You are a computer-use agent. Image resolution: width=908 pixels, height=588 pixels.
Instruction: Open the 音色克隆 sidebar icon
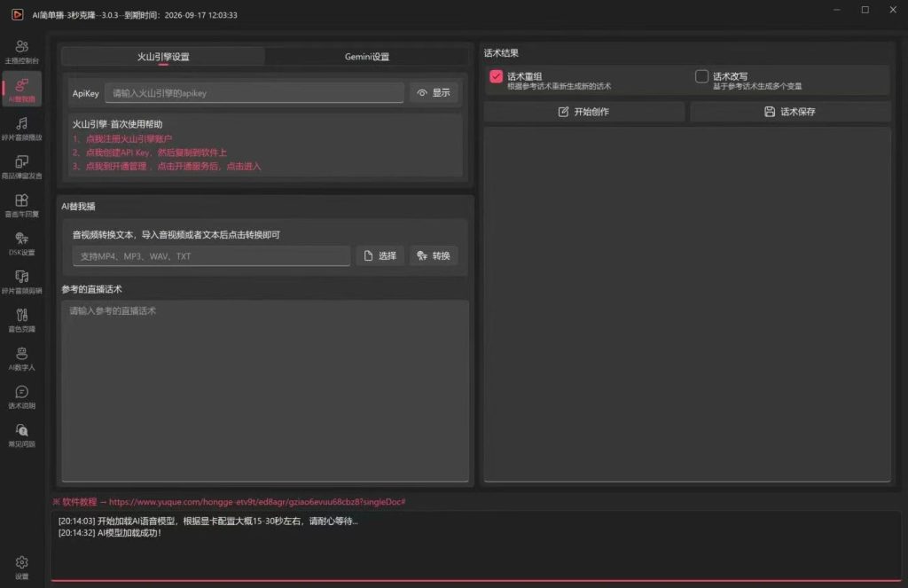click(x=21, y=320)
